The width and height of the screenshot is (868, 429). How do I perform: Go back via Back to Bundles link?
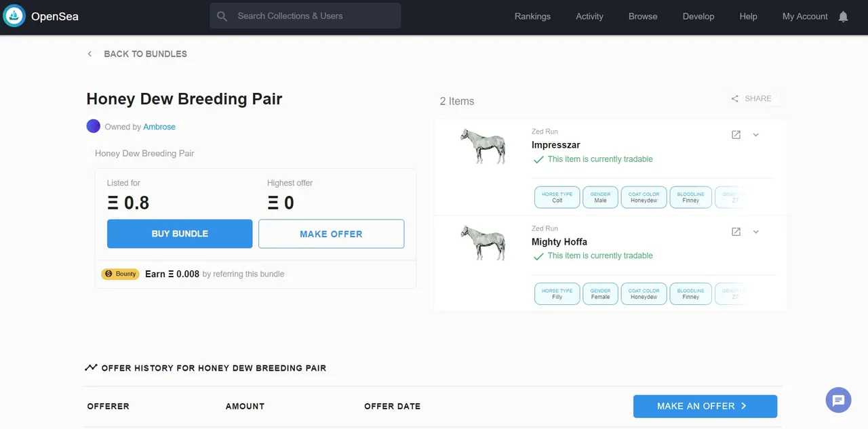coord(145,54)
